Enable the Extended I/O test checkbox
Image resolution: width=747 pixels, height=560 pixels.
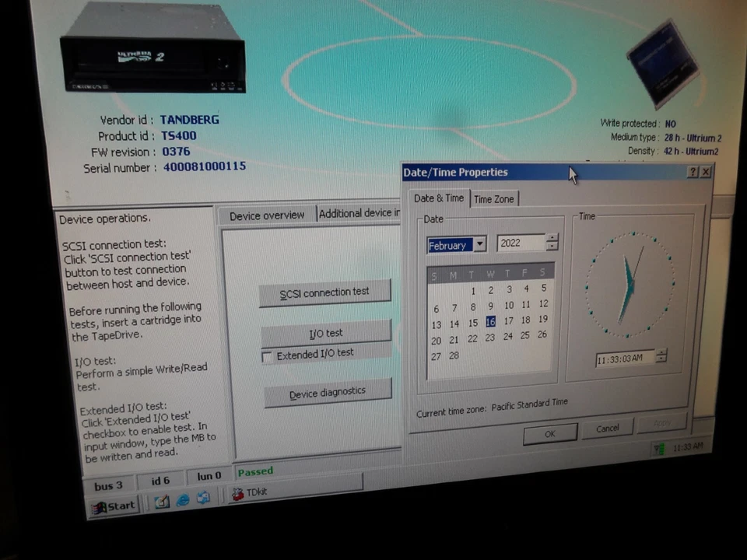click(268, 355)
